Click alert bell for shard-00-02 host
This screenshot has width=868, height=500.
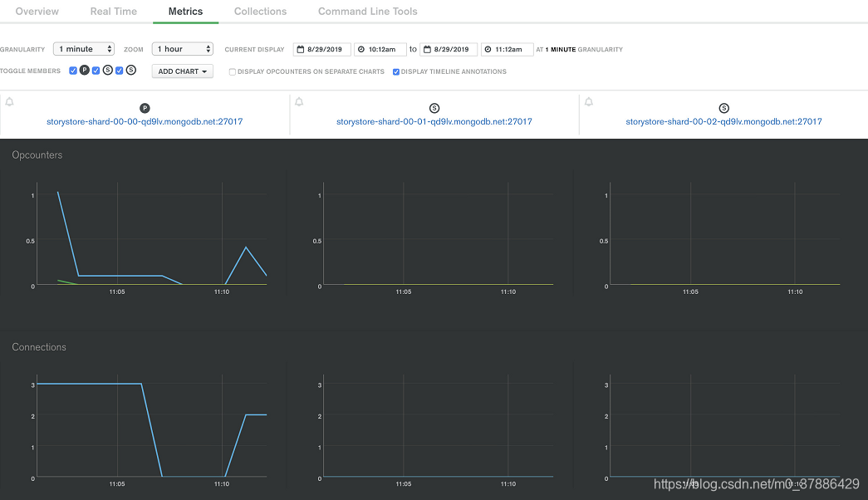588,102
